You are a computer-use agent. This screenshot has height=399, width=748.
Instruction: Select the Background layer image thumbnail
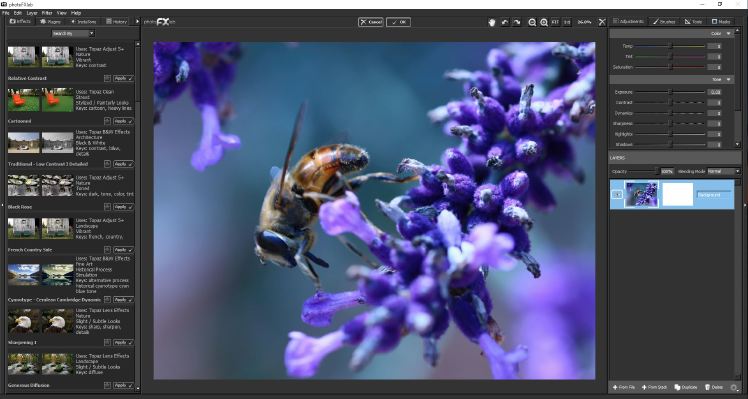641,194
